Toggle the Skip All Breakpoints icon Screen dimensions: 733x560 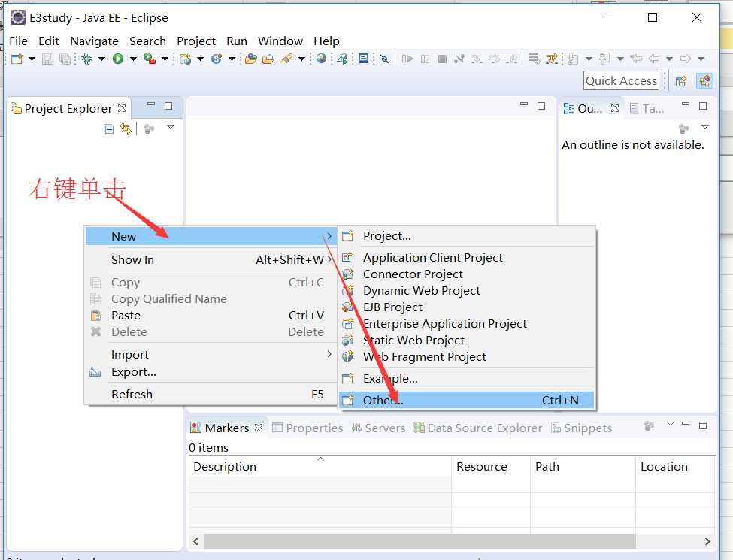[384, 59]
